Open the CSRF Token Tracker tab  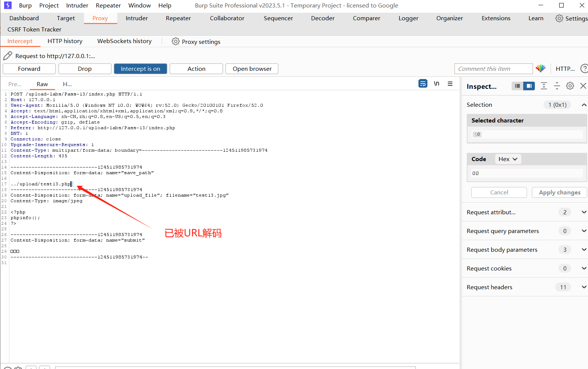point(34,30)
